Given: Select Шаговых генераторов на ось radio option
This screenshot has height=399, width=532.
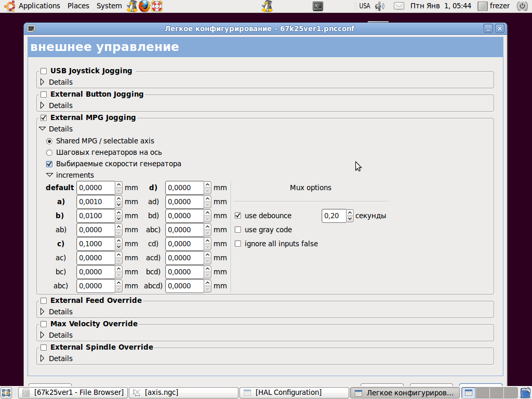Looking at the screenshot, I should tap(49, 153).
